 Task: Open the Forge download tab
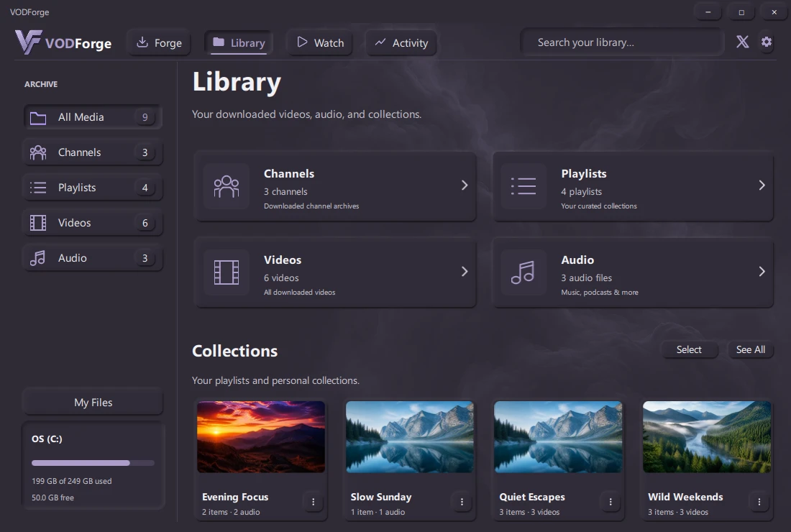point(160,43)
